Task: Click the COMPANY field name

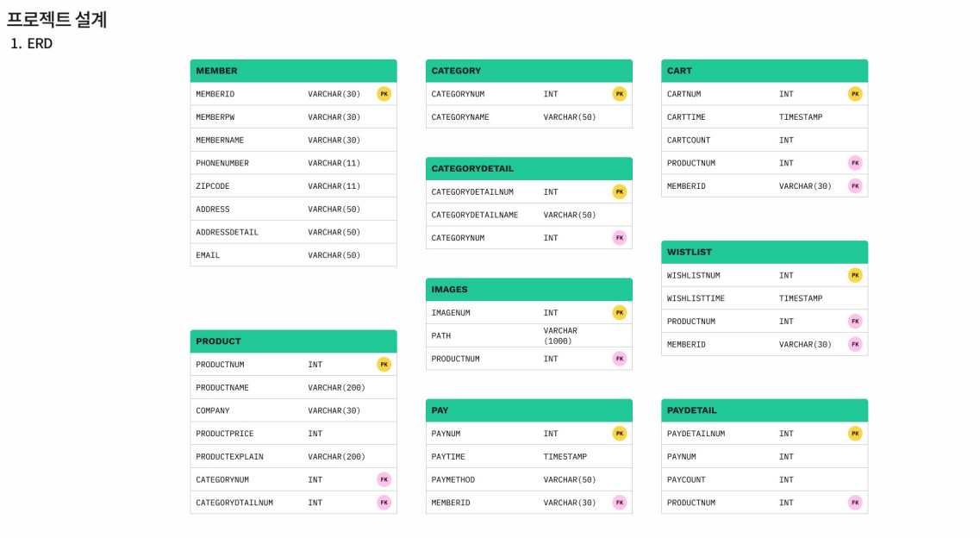Action: tap(213, 410)
